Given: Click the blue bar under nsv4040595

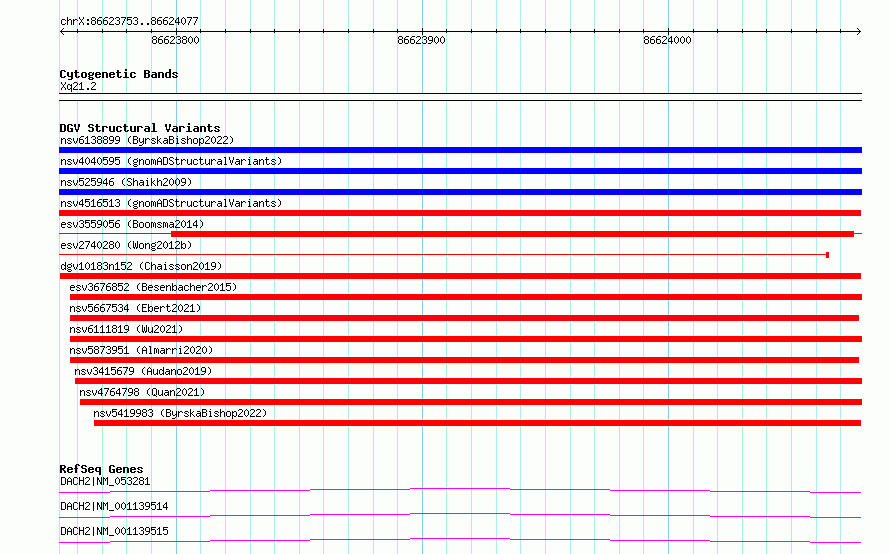Looking at the screenshot, I should [x=460, y=171].
